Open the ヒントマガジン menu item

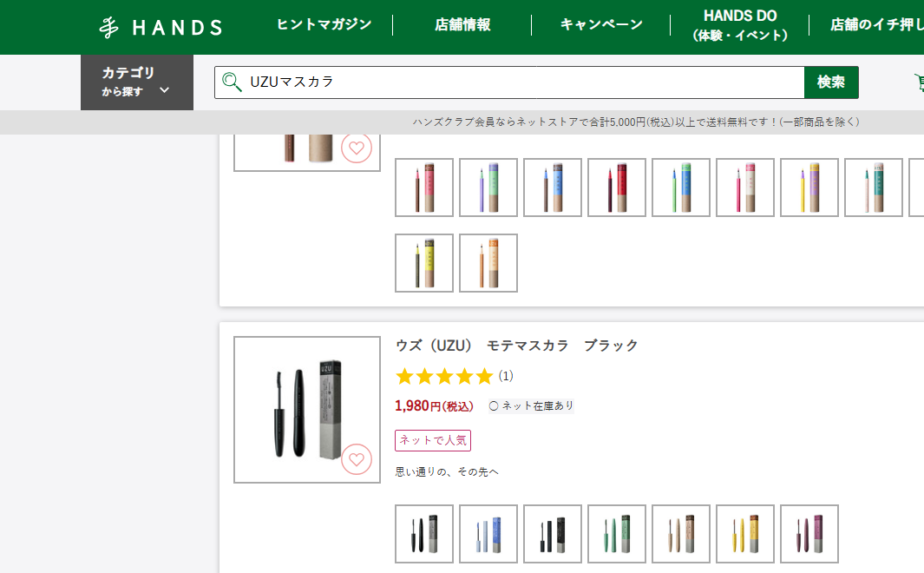click(x=324, y=24)
